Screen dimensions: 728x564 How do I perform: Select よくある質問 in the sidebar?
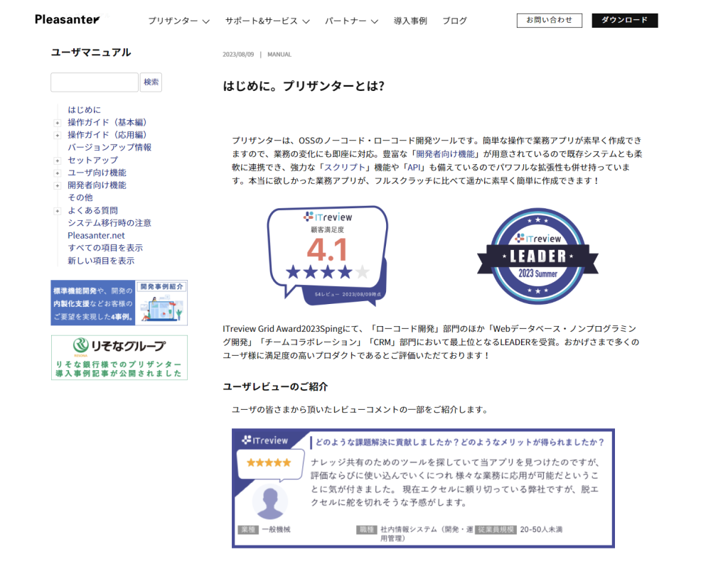pyautogui.click(x=93, y=210)
